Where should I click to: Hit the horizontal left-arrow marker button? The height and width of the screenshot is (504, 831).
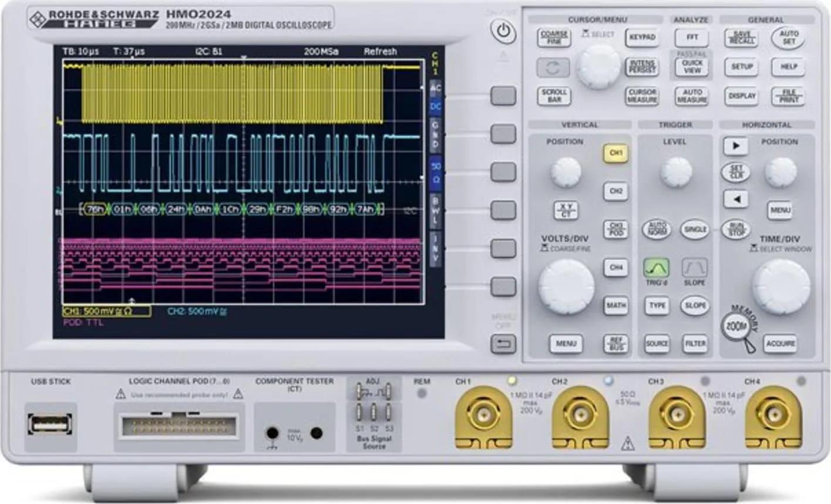736,199
